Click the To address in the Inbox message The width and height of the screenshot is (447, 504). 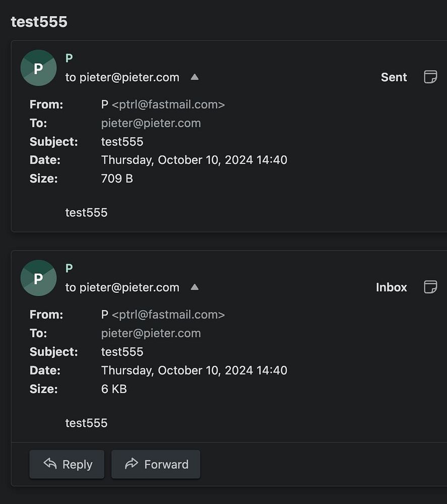pos(151,333)
